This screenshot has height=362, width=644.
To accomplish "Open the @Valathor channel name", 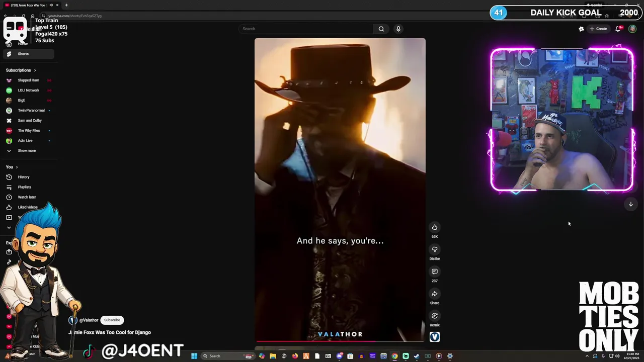I will pyautogui.click(x=89, y=320).
